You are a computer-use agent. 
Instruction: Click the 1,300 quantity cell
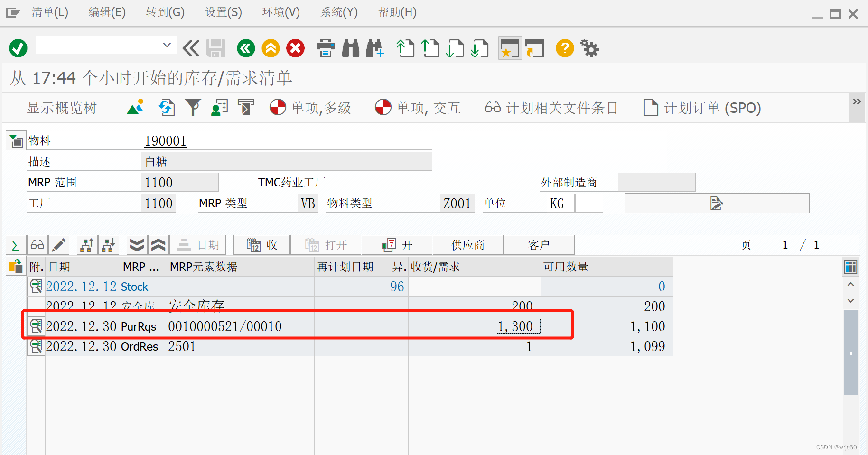click(518, 326)
